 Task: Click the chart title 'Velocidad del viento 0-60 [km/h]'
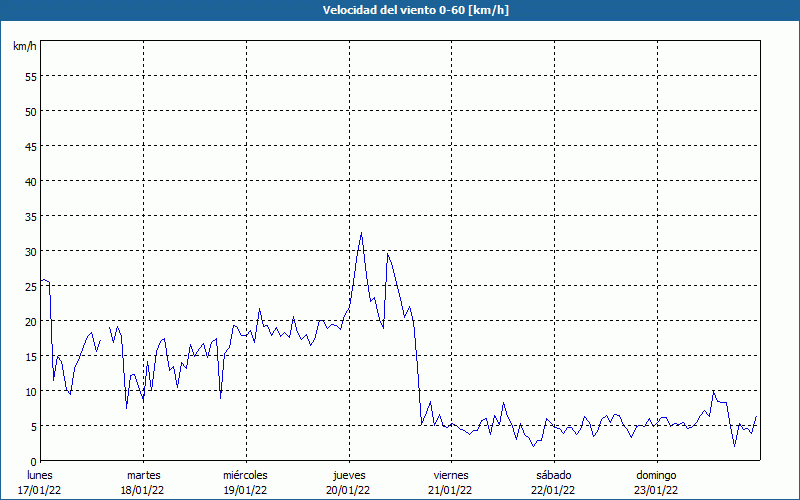(x=415, y=10)
